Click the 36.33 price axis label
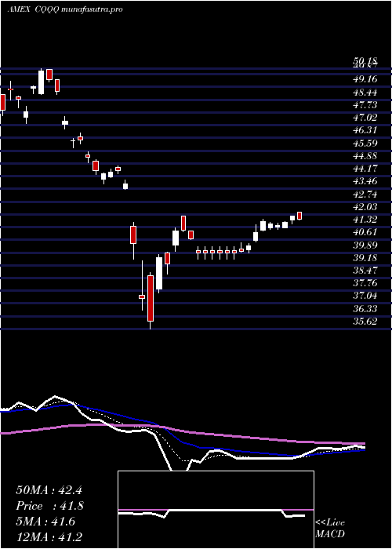 click(x=365, y=308)
